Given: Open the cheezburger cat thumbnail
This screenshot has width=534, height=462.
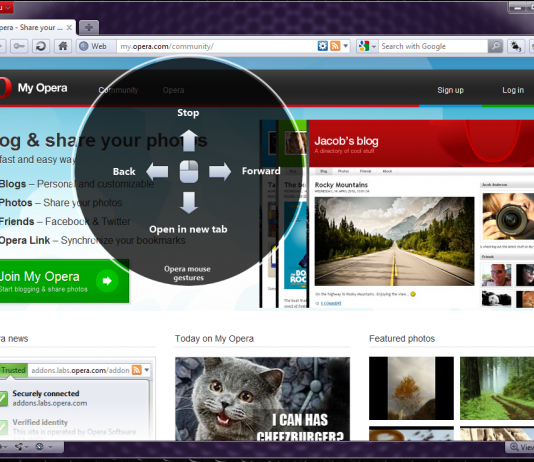Looking at the screenshot, I should [x=262, y=399].
